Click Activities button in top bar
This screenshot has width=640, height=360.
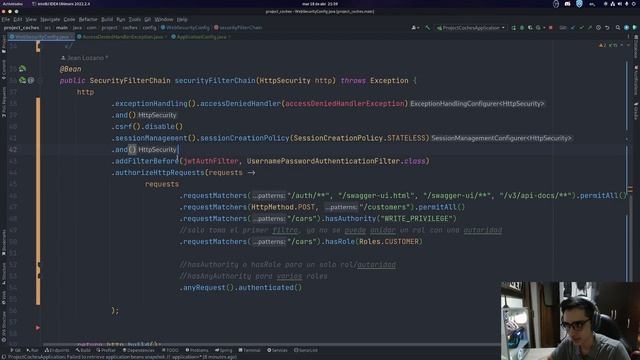point(12,4)
